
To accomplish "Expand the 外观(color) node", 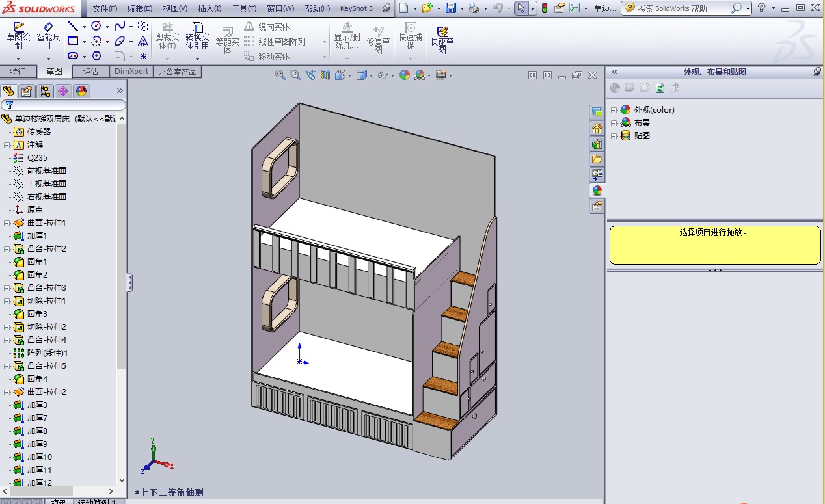I will pyautogui.click(x=614, y=110).
